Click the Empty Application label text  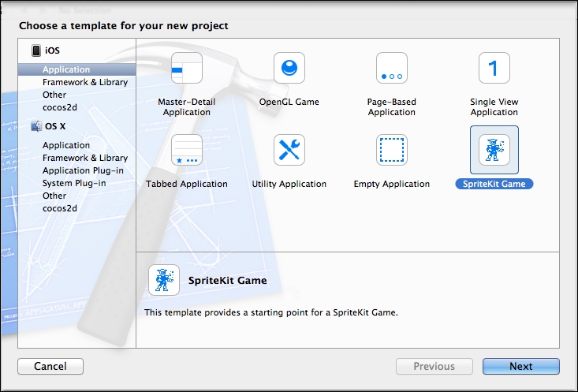coord(391,184)
